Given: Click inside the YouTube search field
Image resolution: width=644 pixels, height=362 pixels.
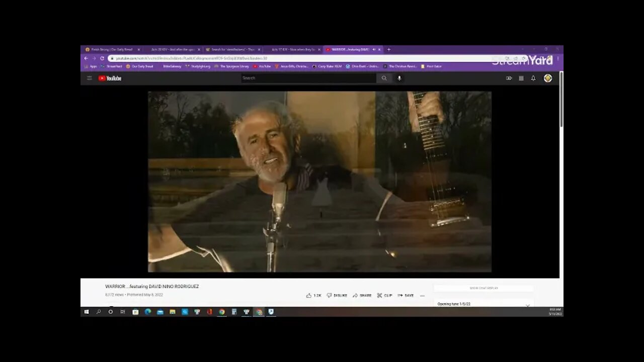Looking at the screenshot, I should click(308, 78).
